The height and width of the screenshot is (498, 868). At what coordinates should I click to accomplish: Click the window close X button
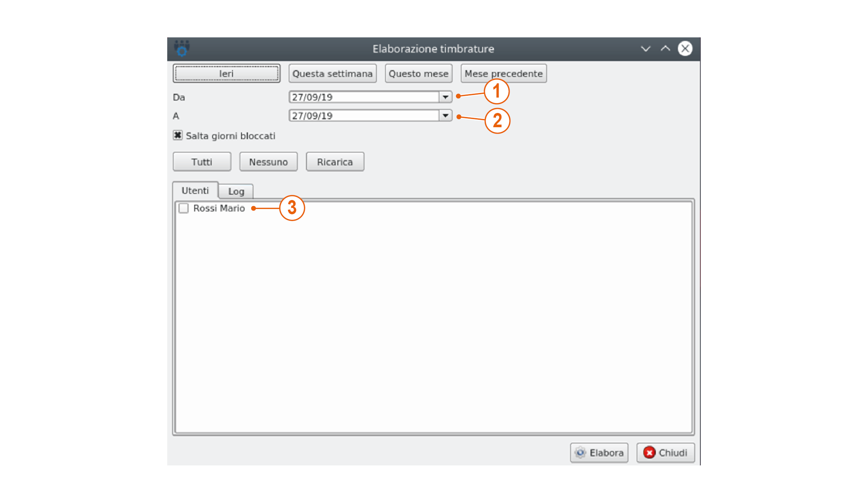coord(685,49)
